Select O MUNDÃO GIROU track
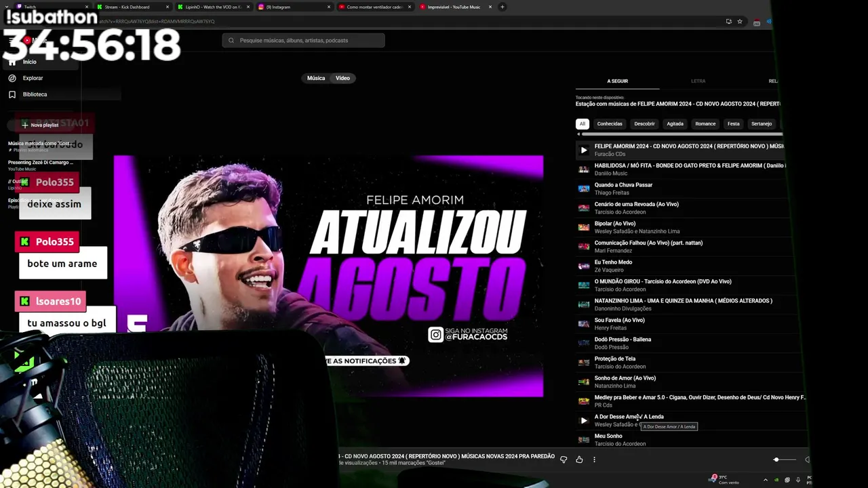The height and width of the screenshot is (488, 868). [x=663, y=281]
